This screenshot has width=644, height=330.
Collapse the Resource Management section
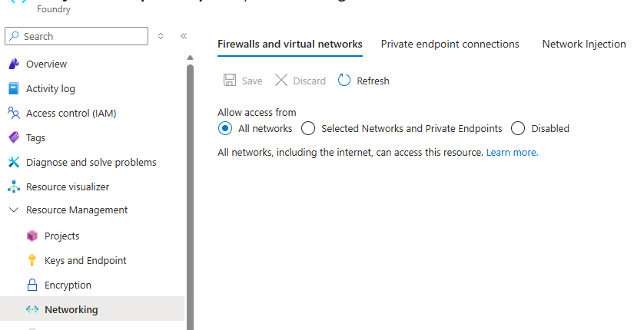click(13, 210)
